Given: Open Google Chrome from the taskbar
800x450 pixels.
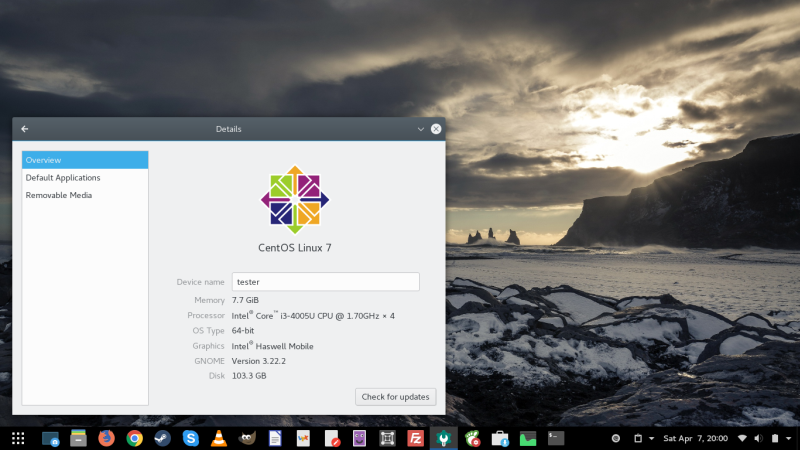Looking at the screenshot, I should pyautogui.click(x=134, y=438).
